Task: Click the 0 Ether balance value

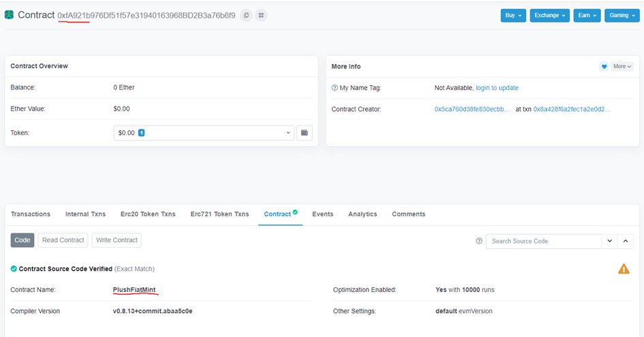Action: click(124, 87)
